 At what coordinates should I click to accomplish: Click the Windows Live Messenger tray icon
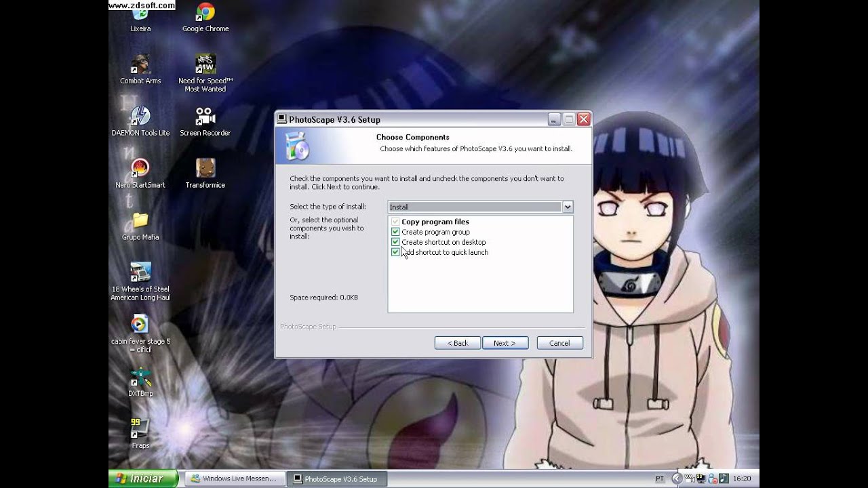pos(712,479)
